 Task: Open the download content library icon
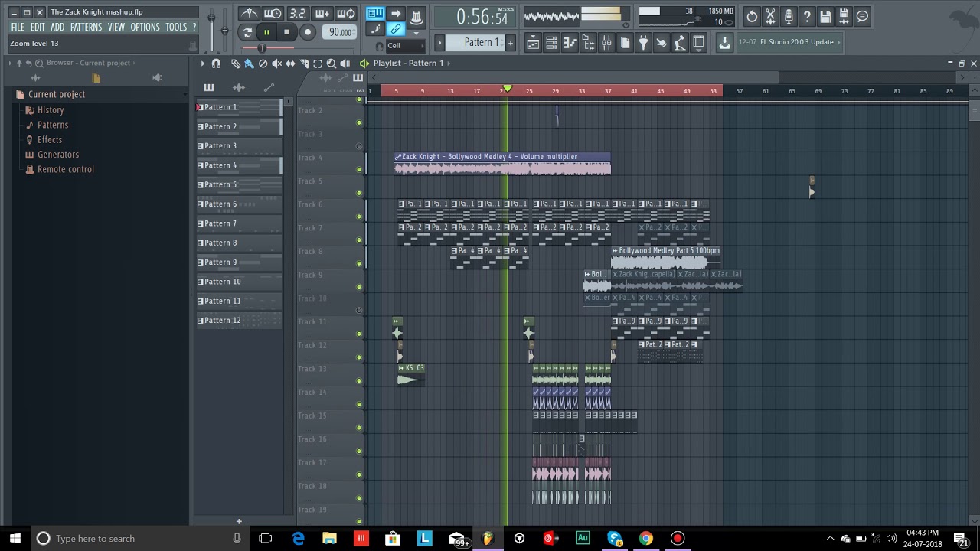(724, 43)
